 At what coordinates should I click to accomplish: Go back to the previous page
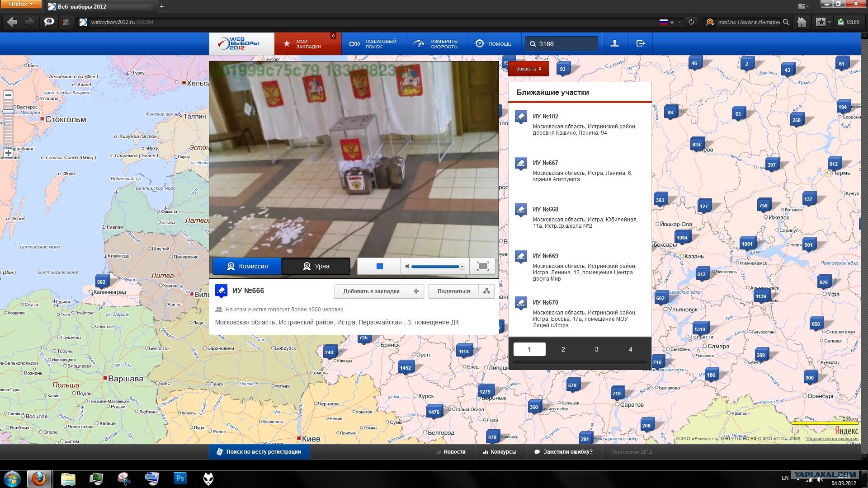[12, 22]
